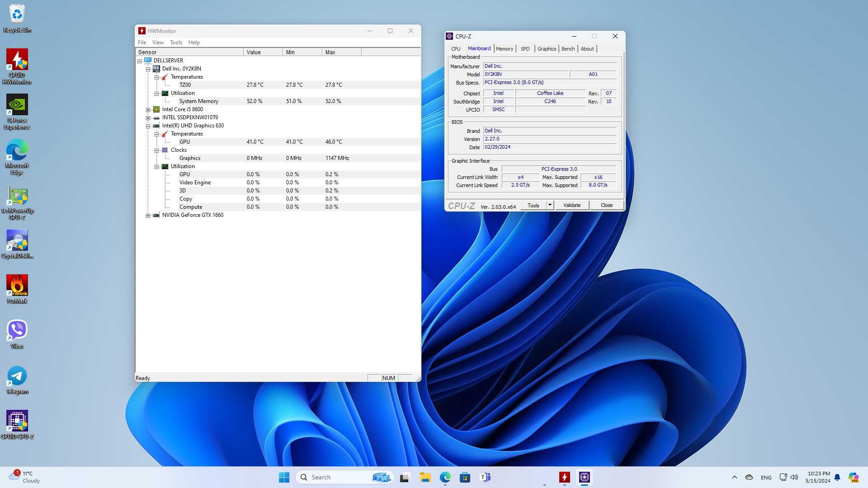Expand NVIDIA GeForce GTX 1660 tree
This screenshot has height=488, width=868.
[148, 215]
